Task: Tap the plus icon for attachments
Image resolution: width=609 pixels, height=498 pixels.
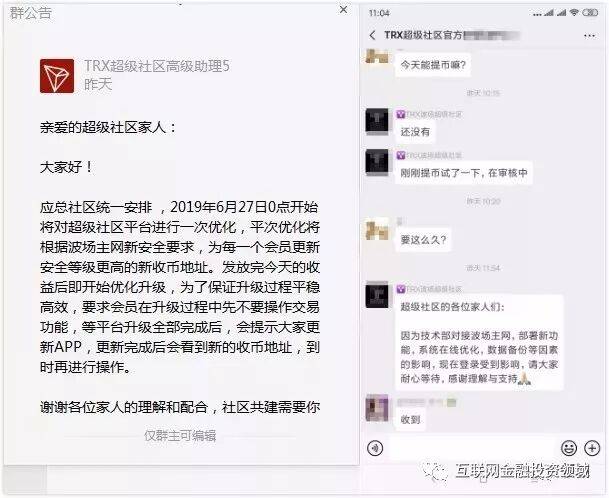Action: (x=592, y=448)
